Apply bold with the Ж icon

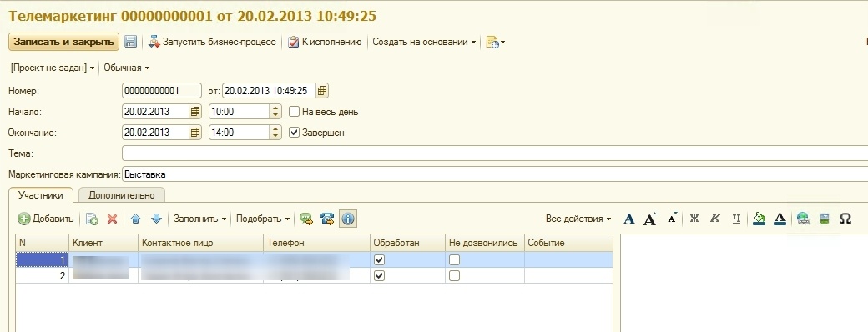click(694, 219)
